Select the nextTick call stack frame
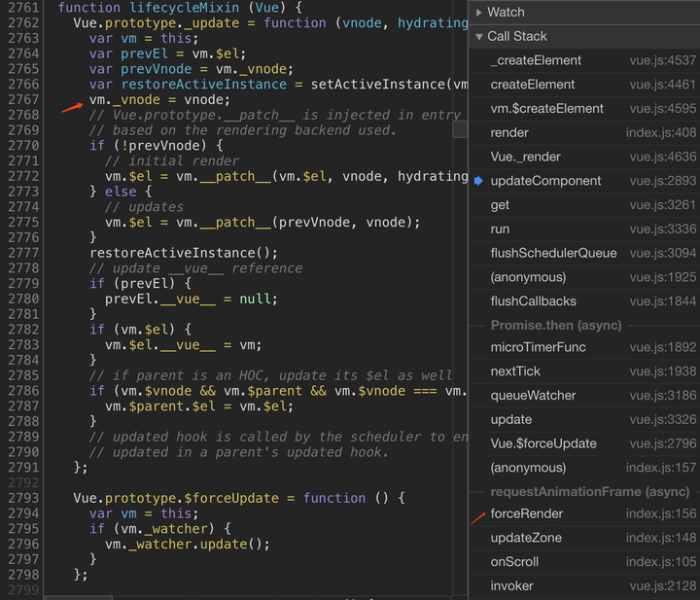This screenshot has height=600, width=700. [584, 371]
